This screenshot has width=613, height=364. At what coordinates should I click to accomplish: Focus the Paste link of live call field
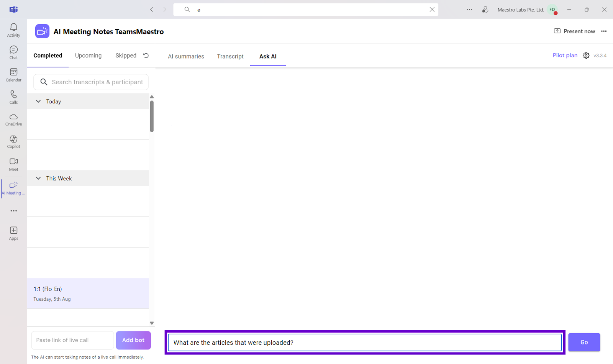click(72, 340)
